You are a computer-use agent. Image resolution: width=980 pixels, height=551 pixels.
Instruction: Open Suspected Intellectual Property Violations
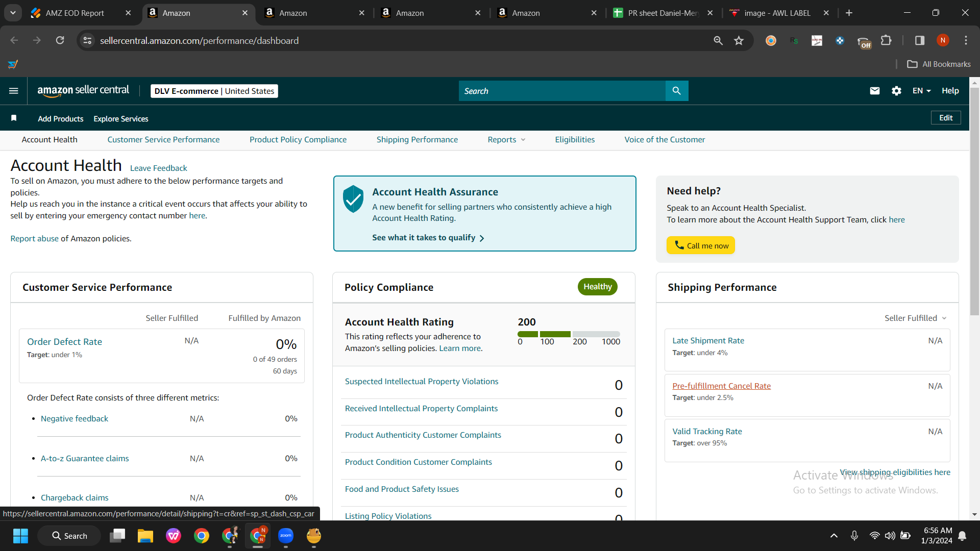[x=422, y=382]
